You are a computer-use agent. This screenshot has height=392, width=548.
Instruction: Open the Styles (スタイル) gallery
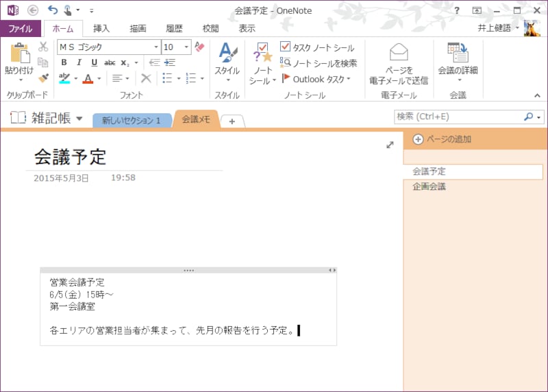[x=227, y=62]
